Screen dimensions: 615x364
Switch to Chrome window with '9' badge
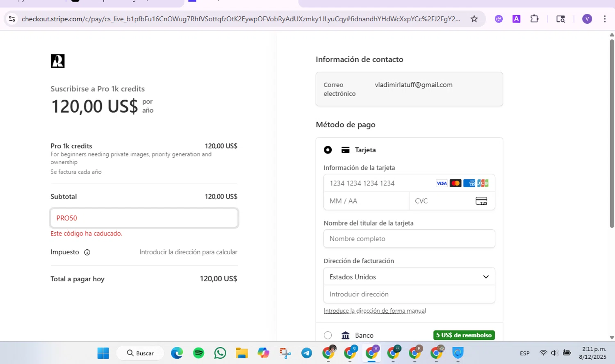coord(350,353)
